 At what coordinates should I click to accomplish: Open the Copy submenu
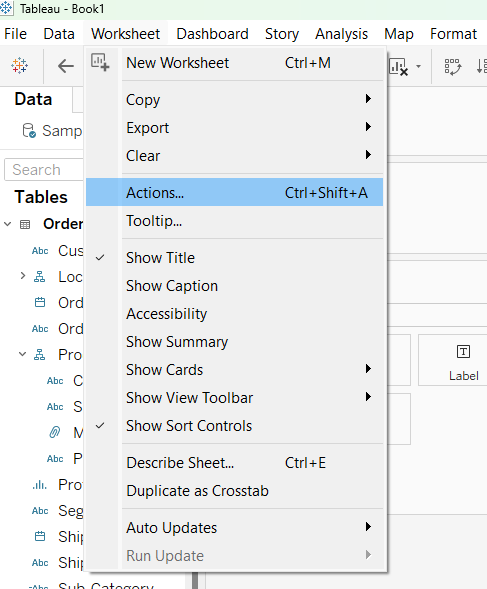tap(234, 100)
